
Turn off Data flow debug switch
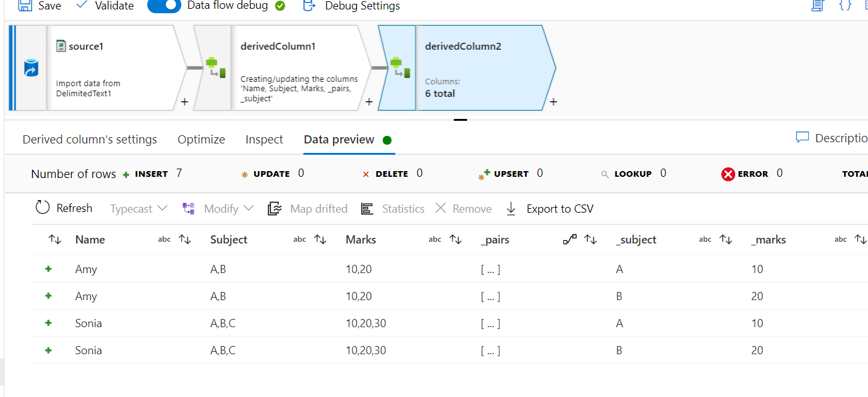[164, 6]
